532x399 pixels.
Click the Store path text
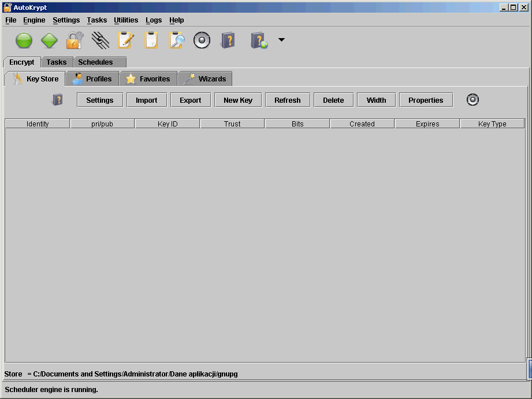coord(121,374)
